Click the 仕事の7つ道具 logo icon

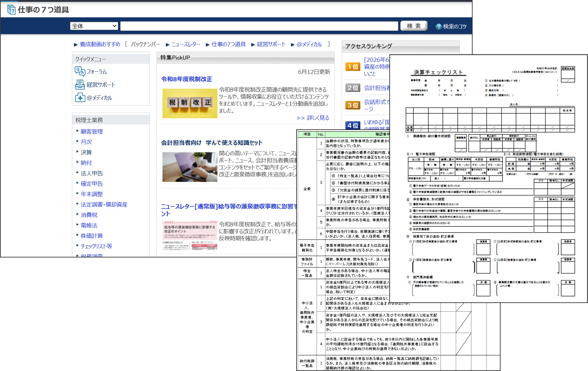[x=11, y=9]
